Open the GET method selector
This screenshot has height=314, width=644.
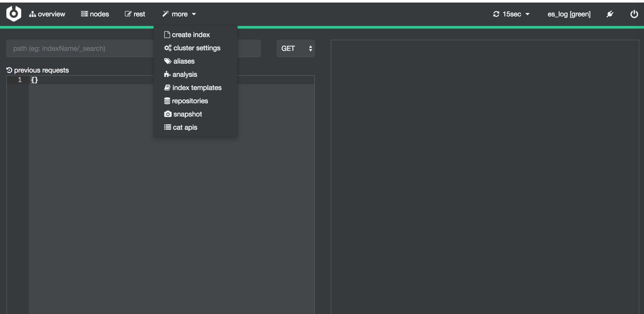tap(295, 48)
